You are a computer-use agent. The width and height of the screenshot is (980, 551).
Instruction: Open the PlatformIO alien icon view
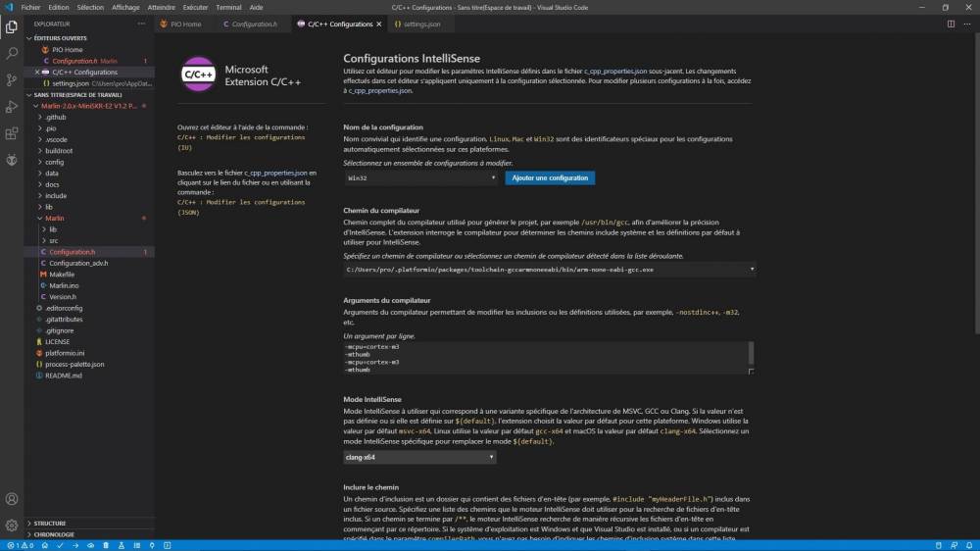tap(12, 160)
